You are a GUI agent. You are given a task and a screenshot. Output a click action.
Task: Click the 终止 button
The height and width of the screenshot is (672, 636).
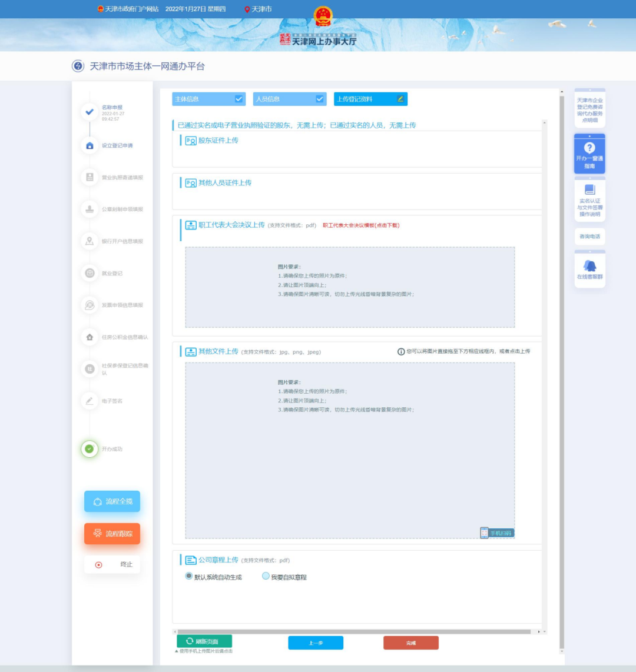112,564
